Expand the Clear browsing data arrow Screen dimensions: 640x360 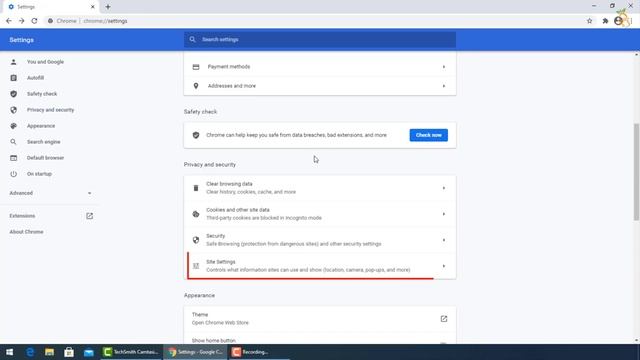(x=444, y=188)
